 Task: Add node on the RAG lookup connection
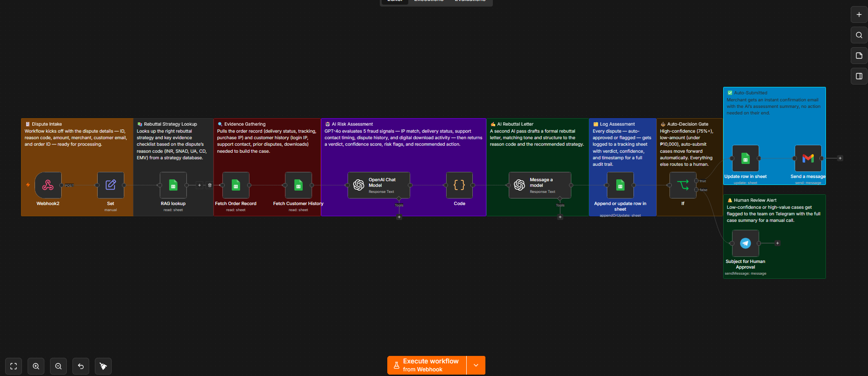coord(199,185)
